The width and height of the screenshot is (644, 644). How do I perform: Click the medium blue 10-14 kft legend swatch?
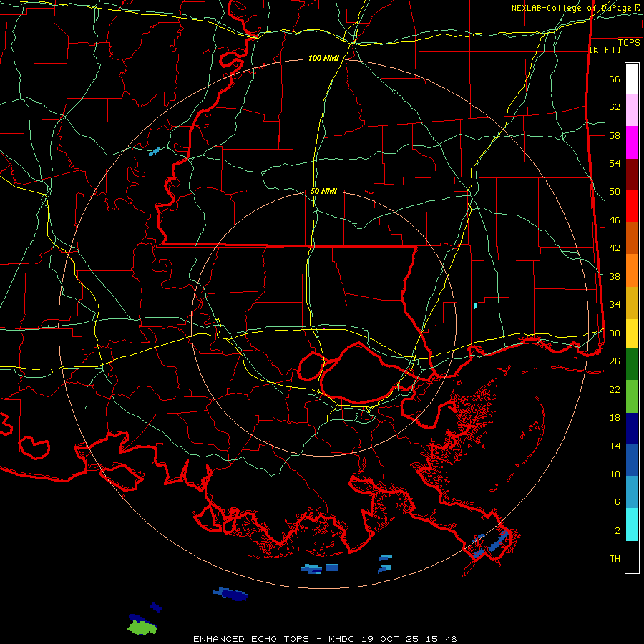point(632,460)
